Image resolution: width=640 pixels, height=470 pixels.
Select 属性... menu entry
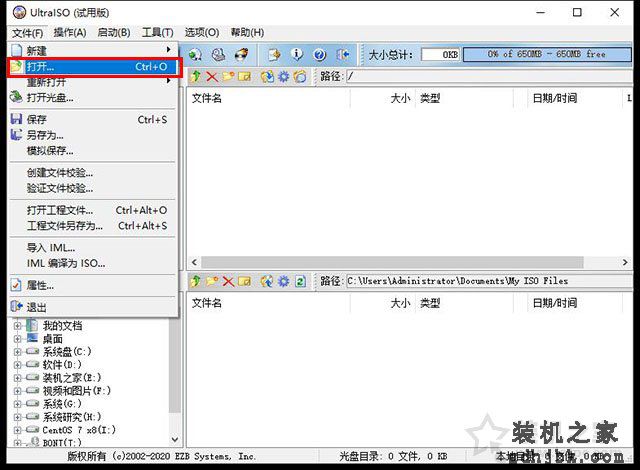94,285
